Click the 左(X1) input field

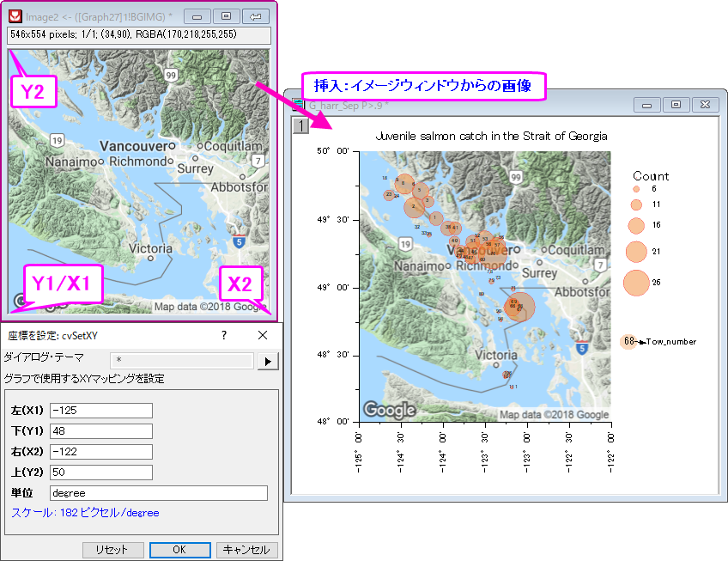pos(101,411)
